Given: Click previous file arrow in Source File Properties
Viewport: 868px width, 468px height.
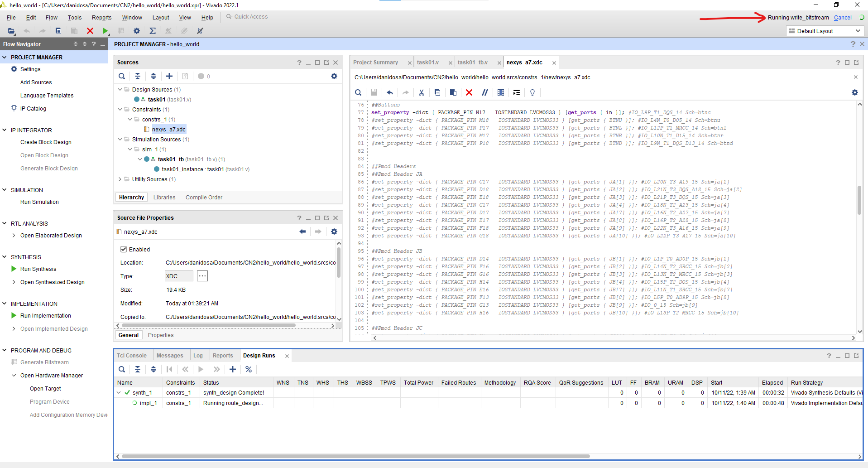Looking at the screenshot, I should coord(302,232).
